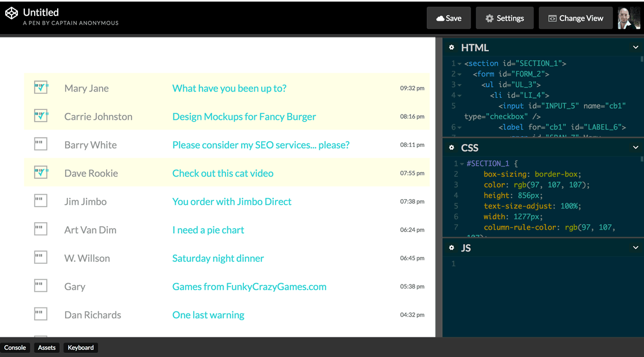Show the Keyboard shortcuts panel
Image resolution: width=644 pixels, height=357 pixels.
pos(81,348)
